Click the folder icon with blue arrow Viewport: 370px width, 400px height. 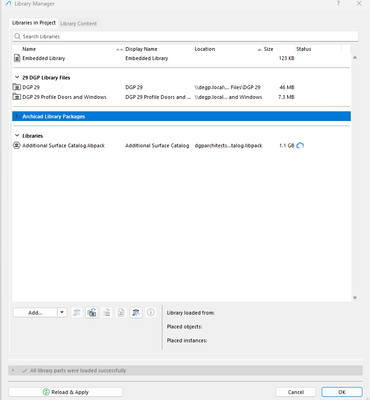tap(92, 312)
